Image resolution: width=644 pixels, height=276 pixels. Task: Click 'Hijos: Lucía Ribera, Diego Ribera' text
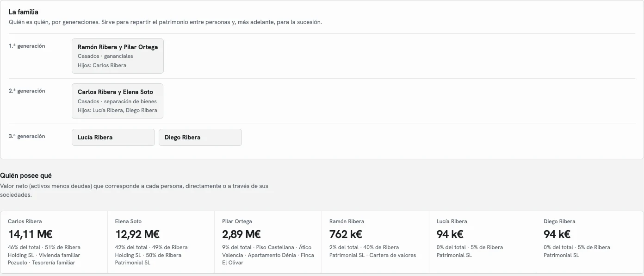coord(118,110)
